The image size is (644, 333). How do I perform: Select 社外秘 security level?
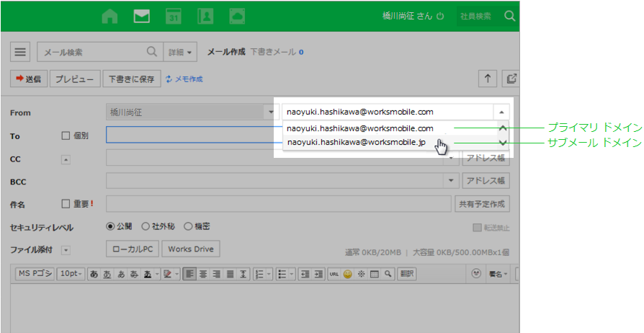pyautogui.click(x=146, y=226)
